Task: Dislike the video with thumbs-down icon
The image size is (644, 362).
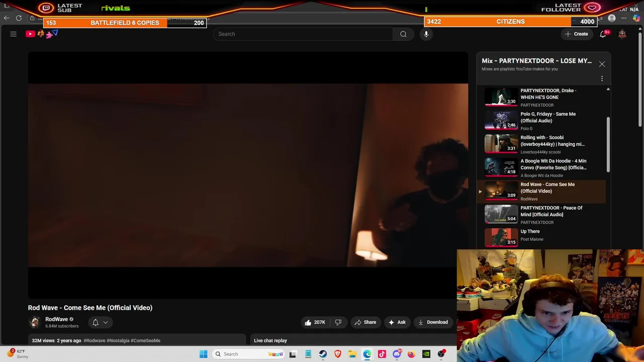Action: coord(338,322)
